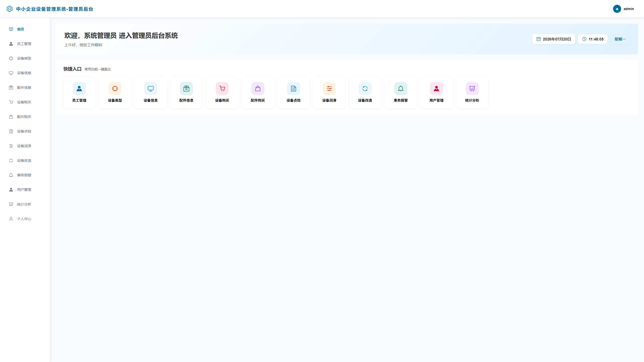Click the 配件购买 shopping bag icon card
This screenshot has height=362, width=644.
(x=258, y=89)
